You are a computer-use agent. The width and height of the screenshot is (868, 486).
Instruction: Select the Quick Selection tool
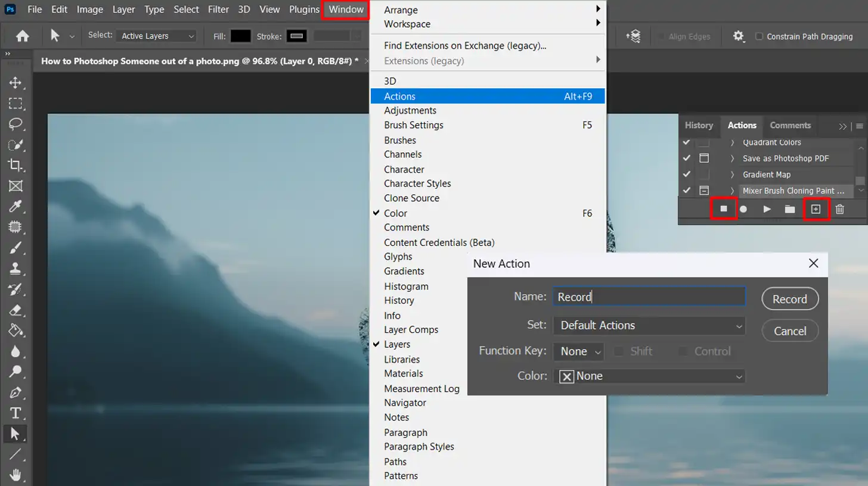[x=15, y=145]
